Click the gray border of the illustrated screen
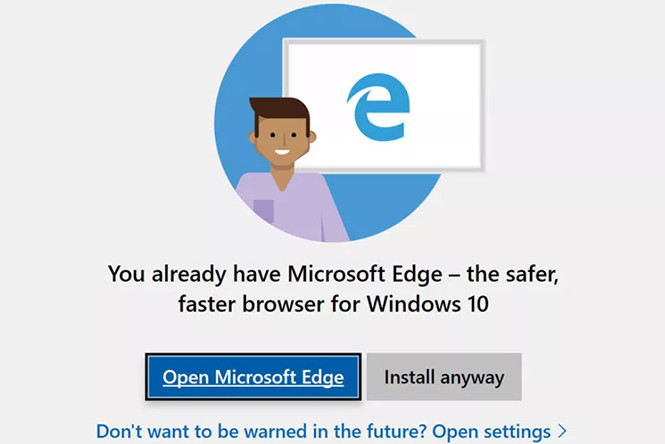This screenshot has height=444, width=665. (384, 41)
